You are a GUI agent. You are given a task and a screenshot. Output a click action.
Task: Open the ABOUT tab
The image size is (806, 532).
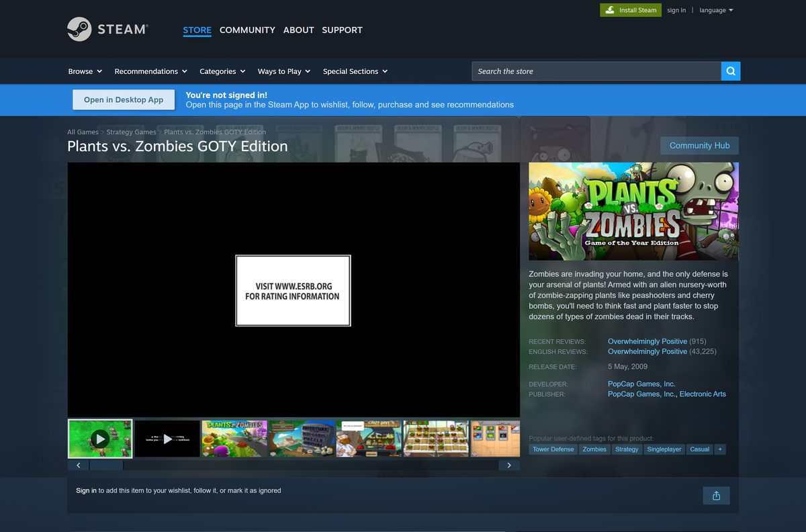[298, 30]
